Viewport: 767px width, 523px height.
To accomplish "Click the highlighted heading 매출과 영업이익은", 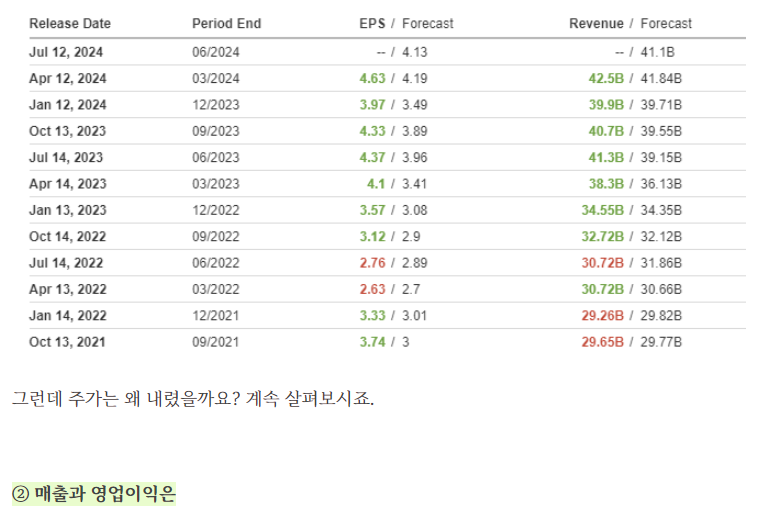I will 93,494.
